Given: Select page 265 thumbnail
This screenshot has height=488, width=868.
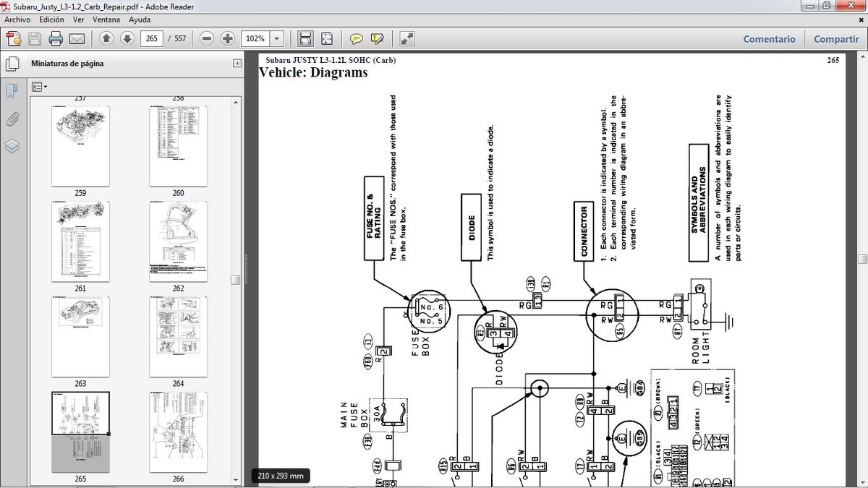Looking at the screenshot, I should coord(80,432).
